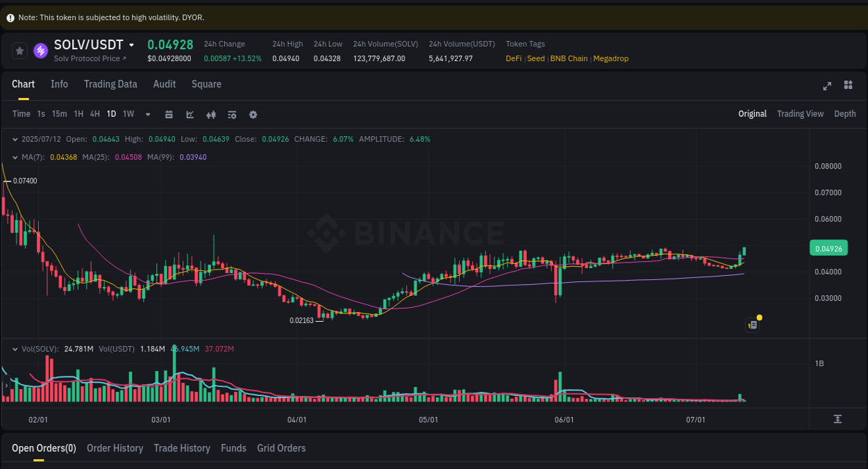
Task: Open the SOLV/USDT pair selector dropdown
Action: pos(132,44)
